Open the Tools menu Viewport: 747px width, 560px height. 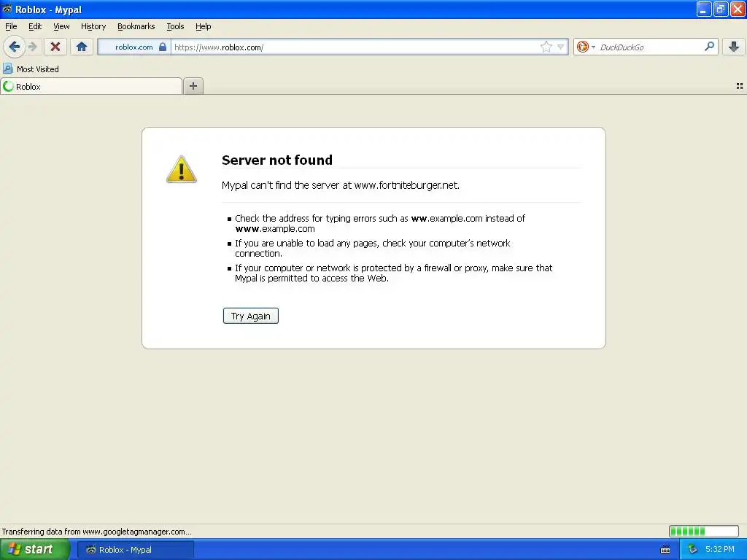point(175,26)
